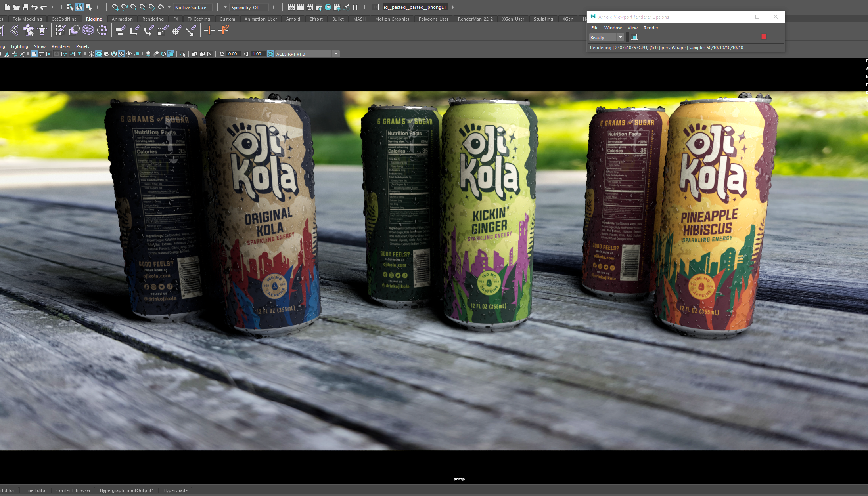This screenshot has width=868, height=496.
Task: Toggle the viewport grid display
Action: point(34,54)
